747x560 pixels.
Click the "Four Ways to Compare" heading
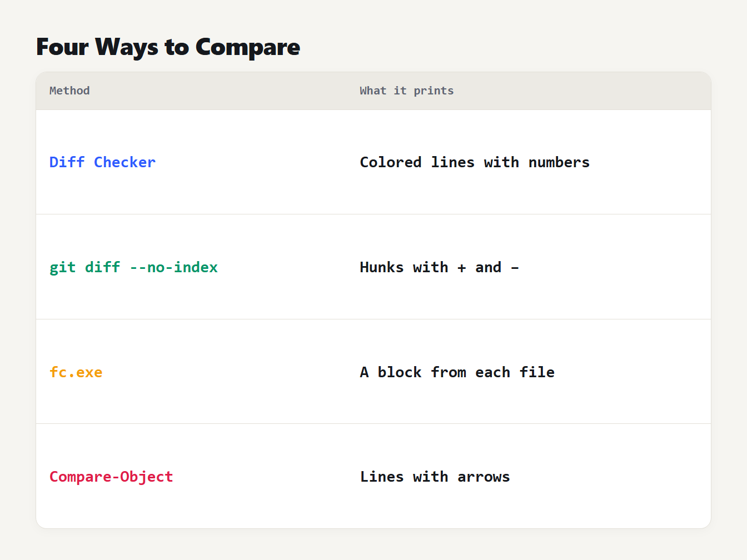click(168, 47)
